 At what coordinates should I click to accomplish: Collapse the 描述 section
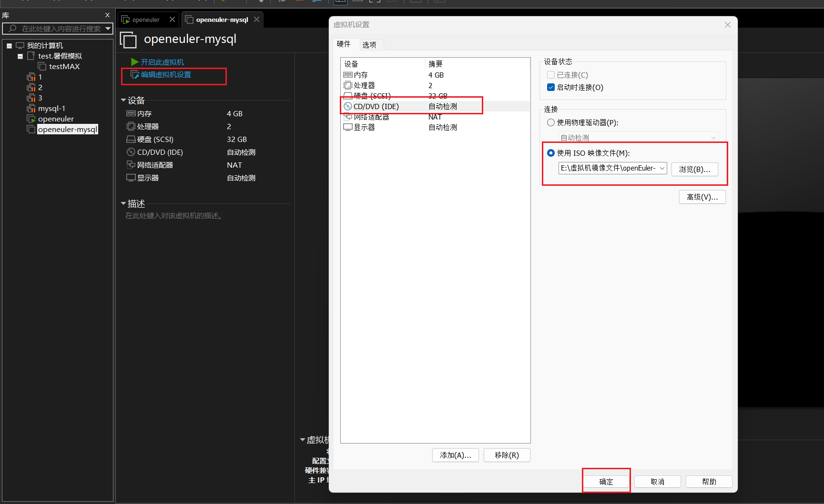[123, 203]
